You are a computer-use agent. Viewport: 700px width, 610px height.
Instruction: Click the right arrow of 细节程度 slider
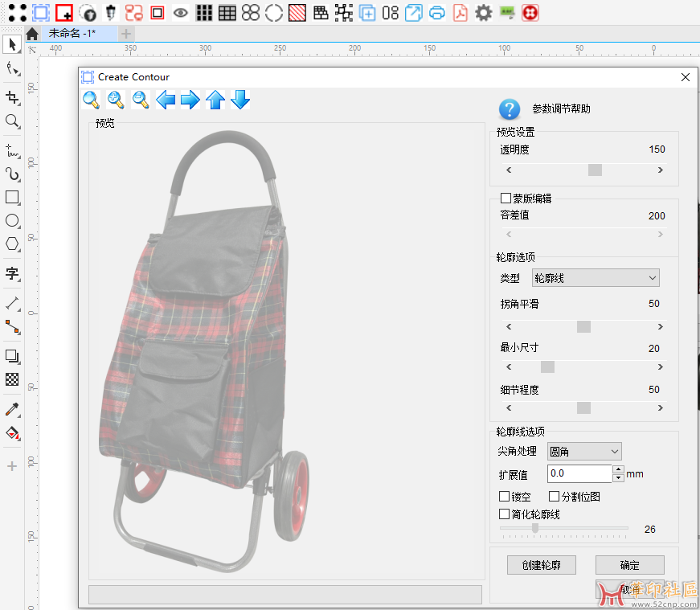pos(661,407)
